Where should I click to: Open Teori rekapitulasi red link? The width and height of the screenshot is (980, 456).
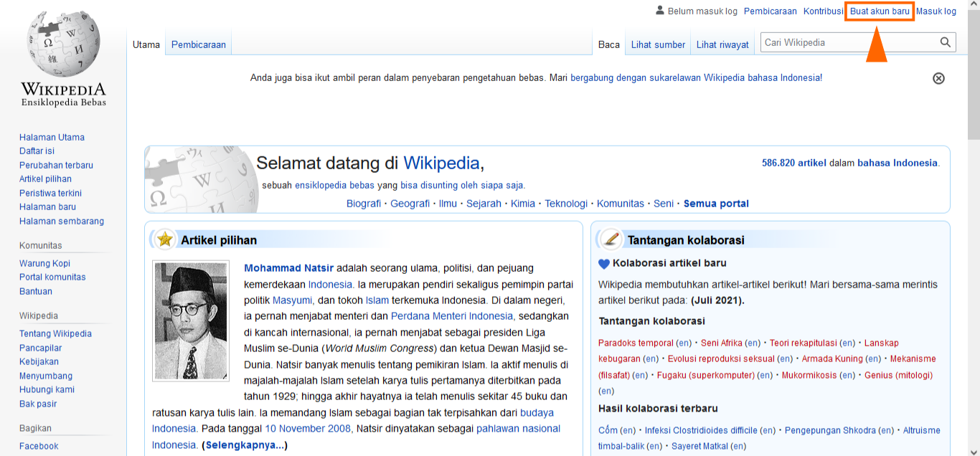(x=803, y=343)
